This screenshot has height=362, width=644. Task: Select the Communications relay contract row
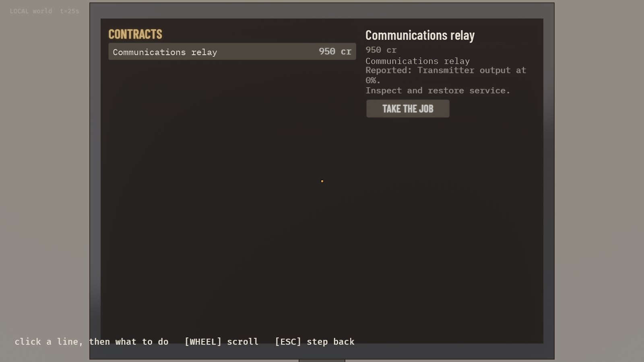(x=232, y=51)
